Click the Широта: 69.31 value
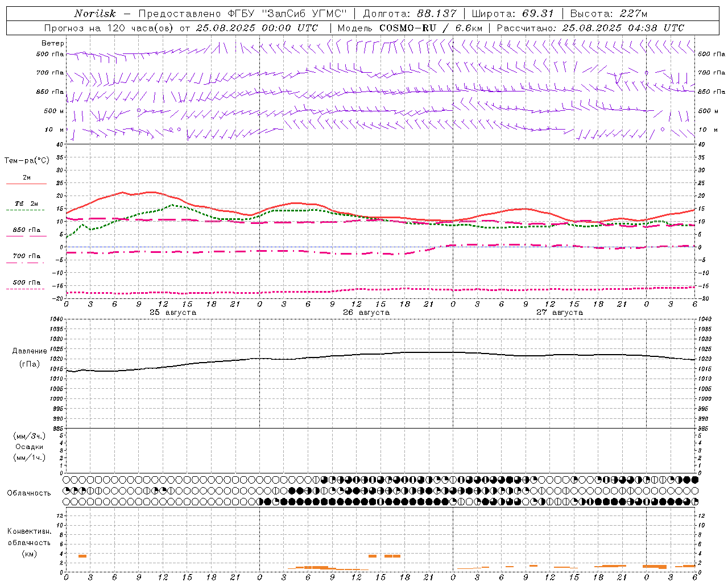The width and height of the screenshot is (728, 582). (513, 14)
